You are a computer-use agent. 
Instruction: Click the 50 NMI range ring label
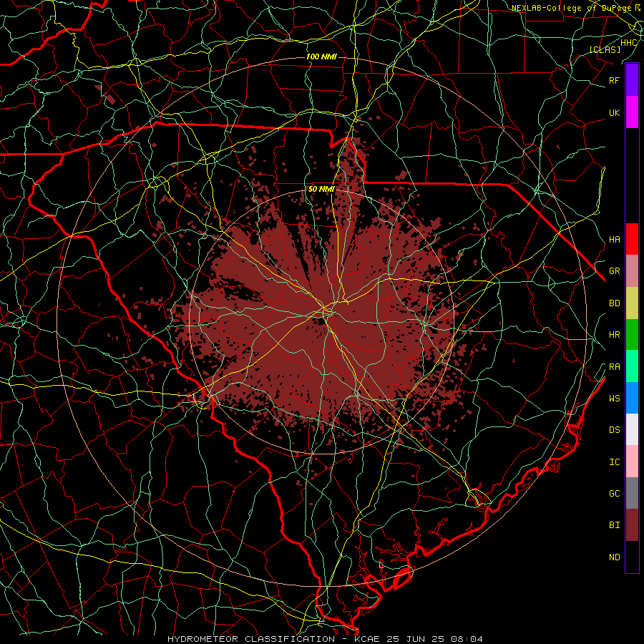pyautogui.click(x=321, y=190)
